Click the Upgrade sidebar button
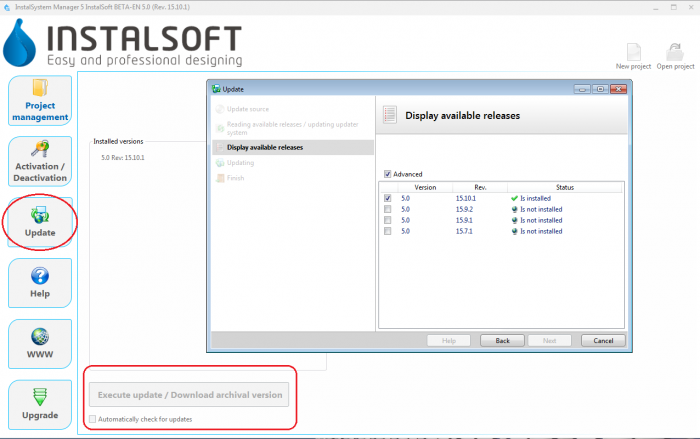 [x=40, y=405]
